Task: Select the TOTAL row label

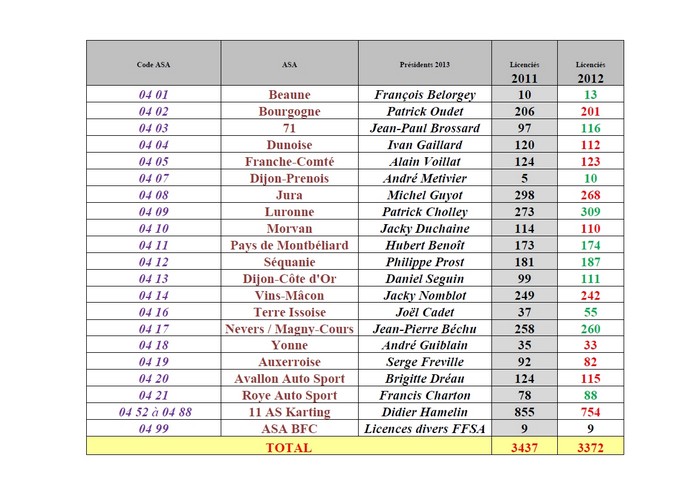Action: (289, 447)
